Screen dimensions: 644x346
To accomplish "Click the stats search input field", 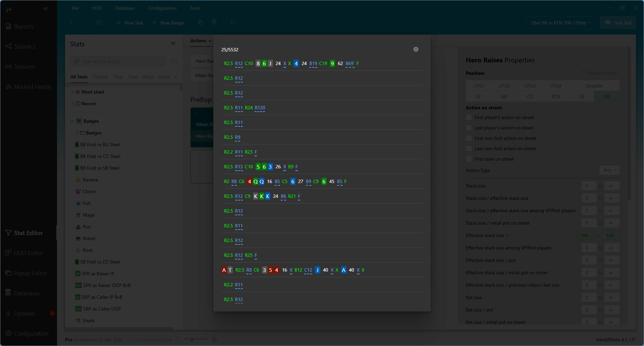I will (x=119, y=61).
